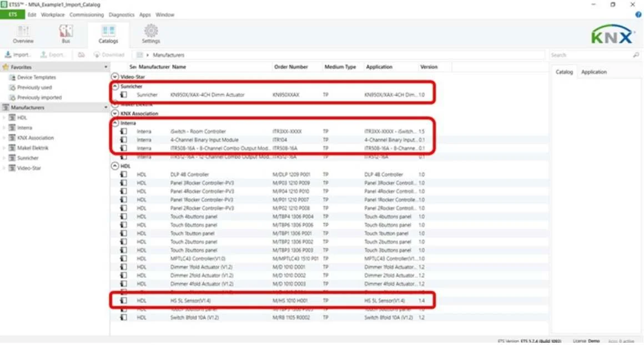This screenshot has height=345, width=644.
Task: Click the Import button
Action: [18, 54]
